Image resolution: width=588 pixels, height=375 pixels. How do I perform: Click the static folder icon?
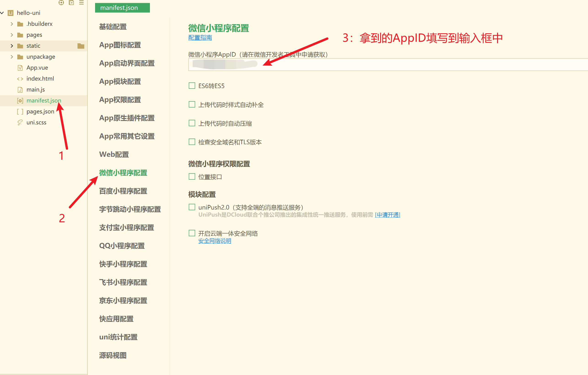[20, 46]
